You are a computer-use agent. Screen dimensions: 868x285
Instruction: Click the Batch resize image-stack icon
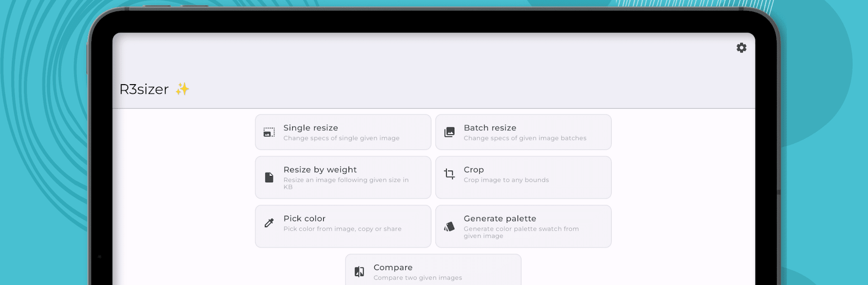pyautogui.click(x=449, y=132)
